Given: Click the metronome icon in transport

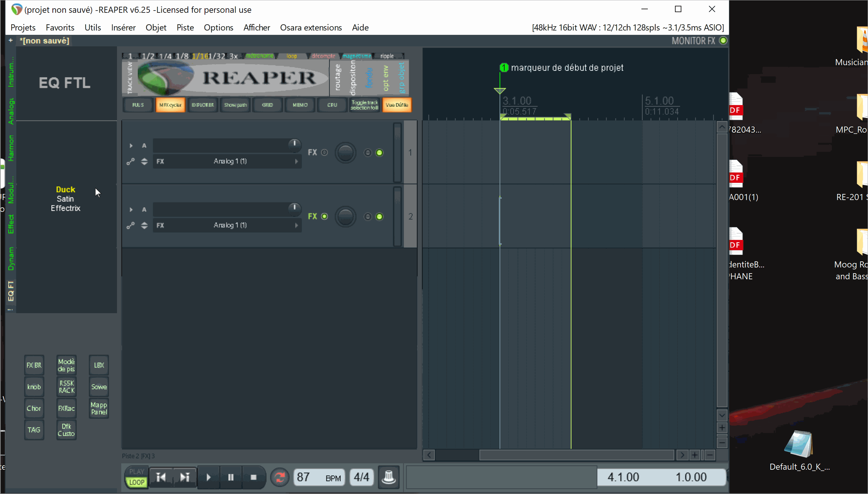Looking at the screenshot, I should point(388,477).
